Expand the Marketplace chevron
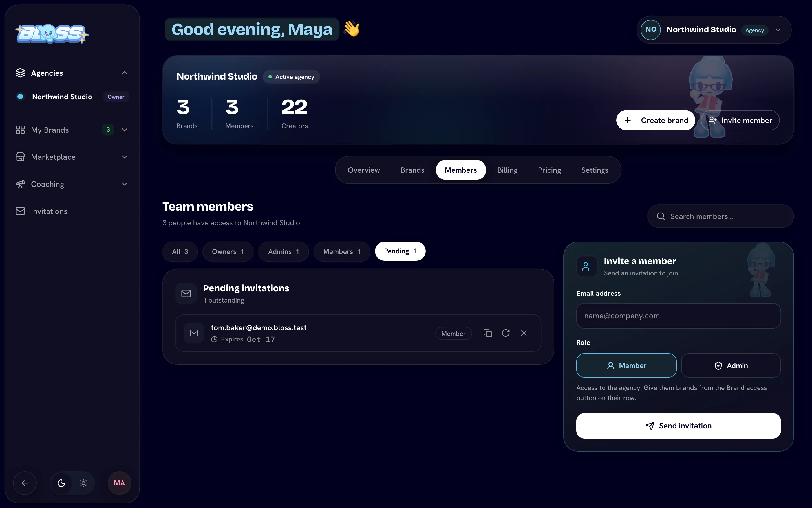Image resolution: width=812 pixels, height=508 pixels. [125, 157]
